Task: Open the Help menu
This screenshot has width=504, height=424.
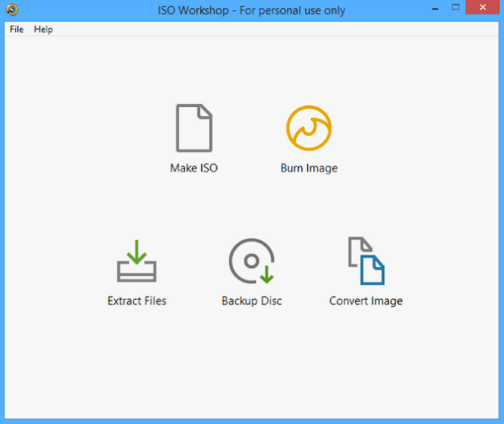Action: [43, 29]
